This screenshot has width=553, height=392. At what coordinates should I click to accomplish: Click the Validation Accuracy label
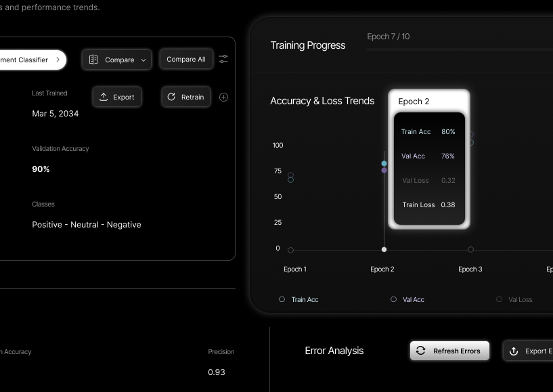tap(60, 149)
